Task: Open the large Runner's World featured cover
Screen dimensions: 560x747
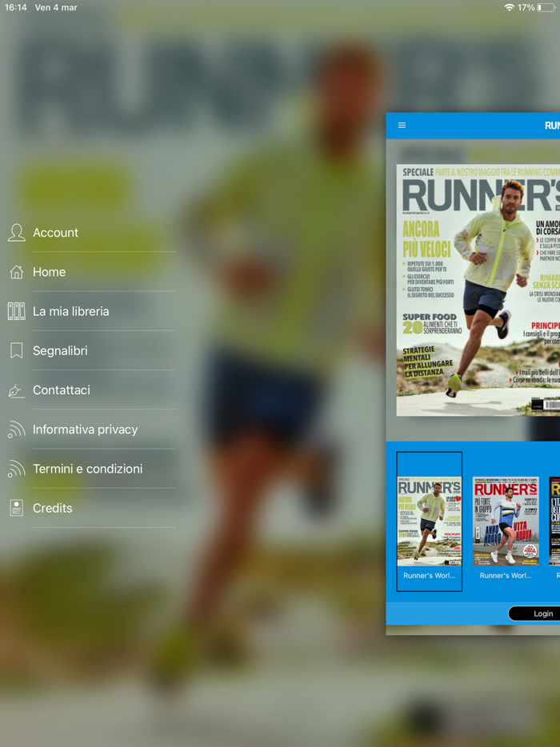Action: [478, 290]
